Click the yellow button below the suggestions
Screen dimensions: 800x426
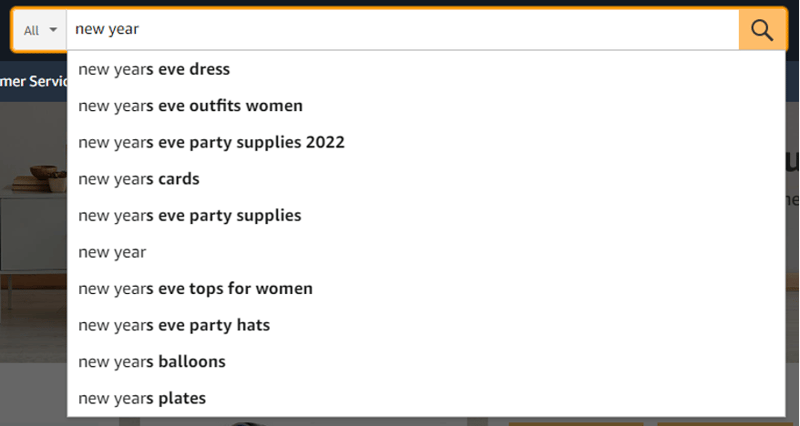point(574,423)
